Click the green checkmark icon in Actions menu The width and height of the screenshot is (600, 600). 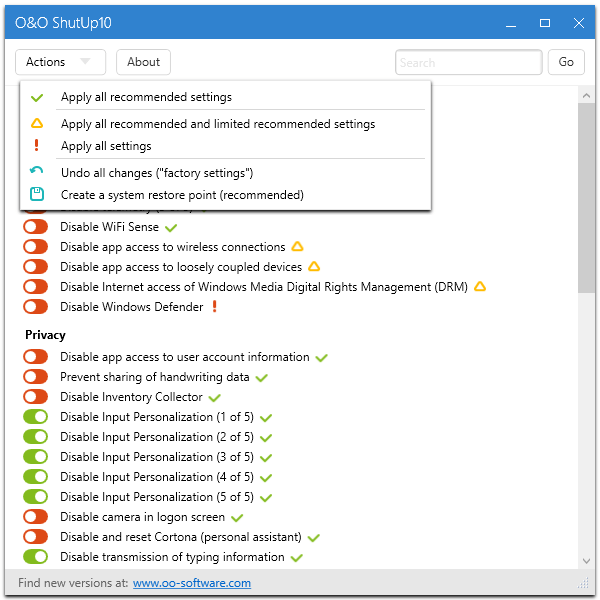coord(37,98)
